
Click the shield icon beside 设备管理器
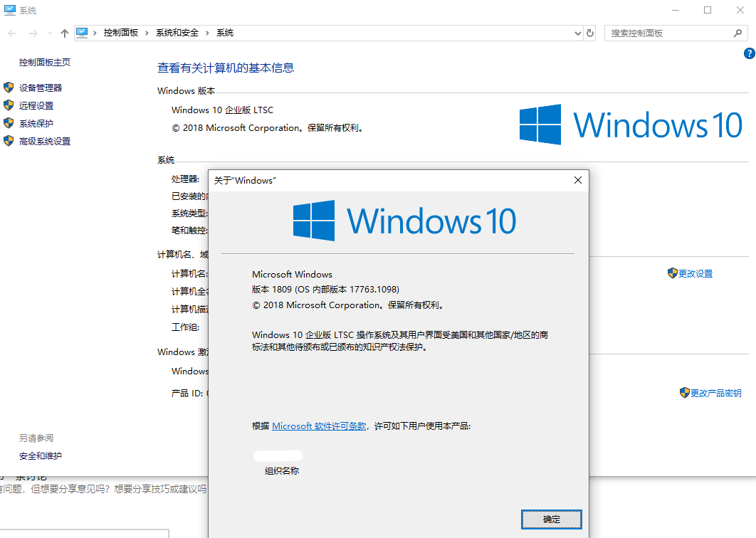9,88
